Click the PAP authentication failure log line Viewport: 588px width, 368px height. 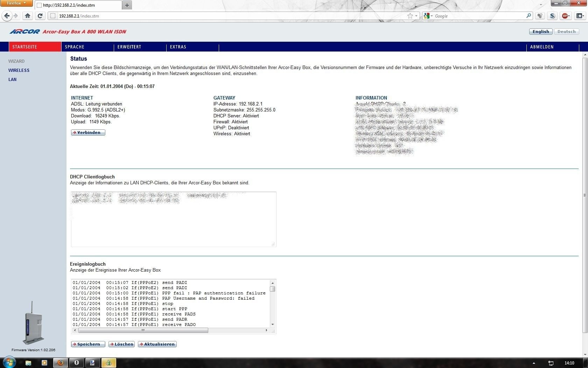click(169, 293)
